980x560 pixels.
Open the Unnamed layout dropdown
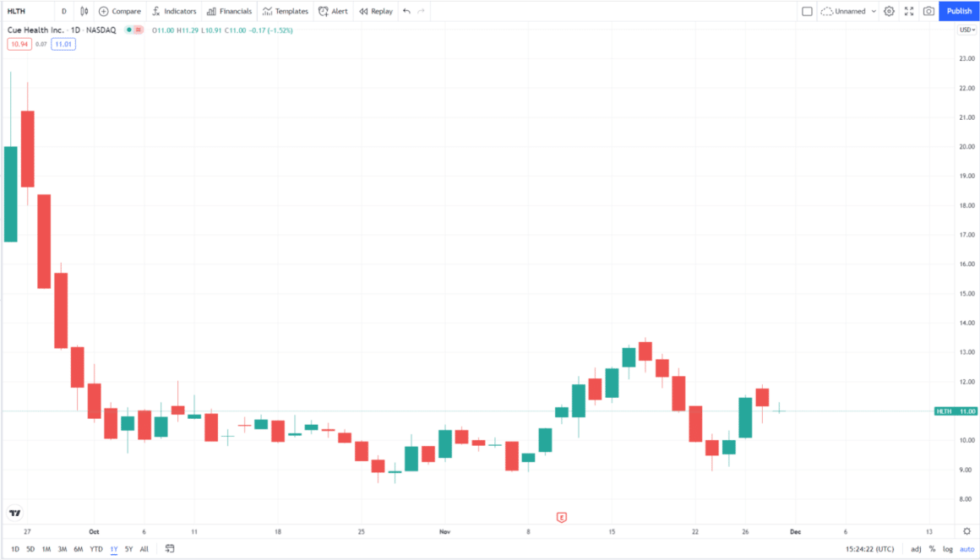point(847,11)
